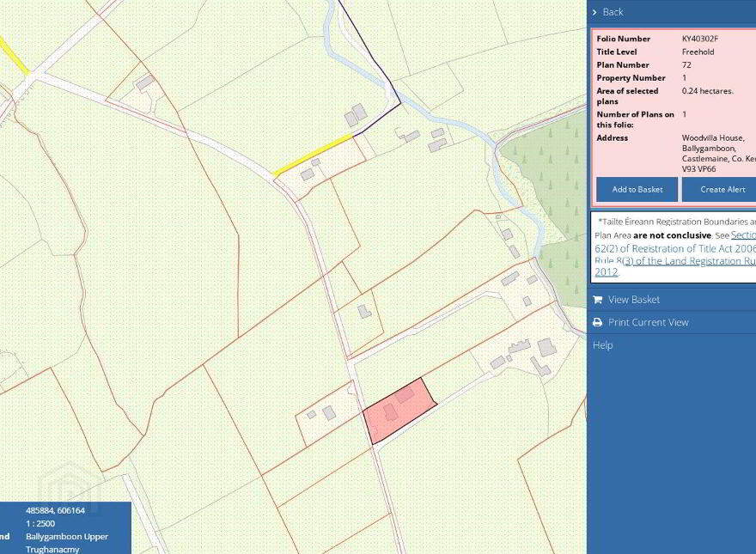
Task: Click the Area of selected plans label
Action: tap(627, 96)
